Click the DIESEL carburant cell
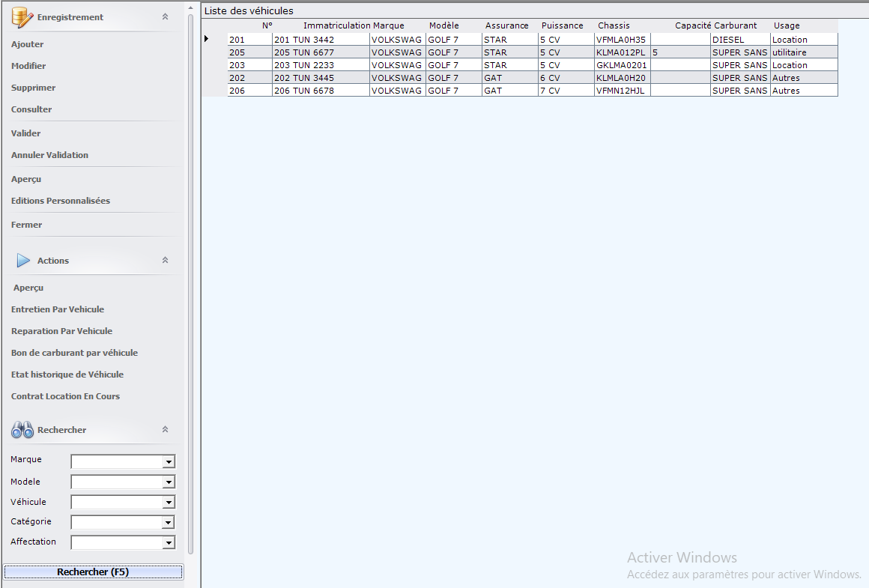869x588 pixels. pos(740,40)
